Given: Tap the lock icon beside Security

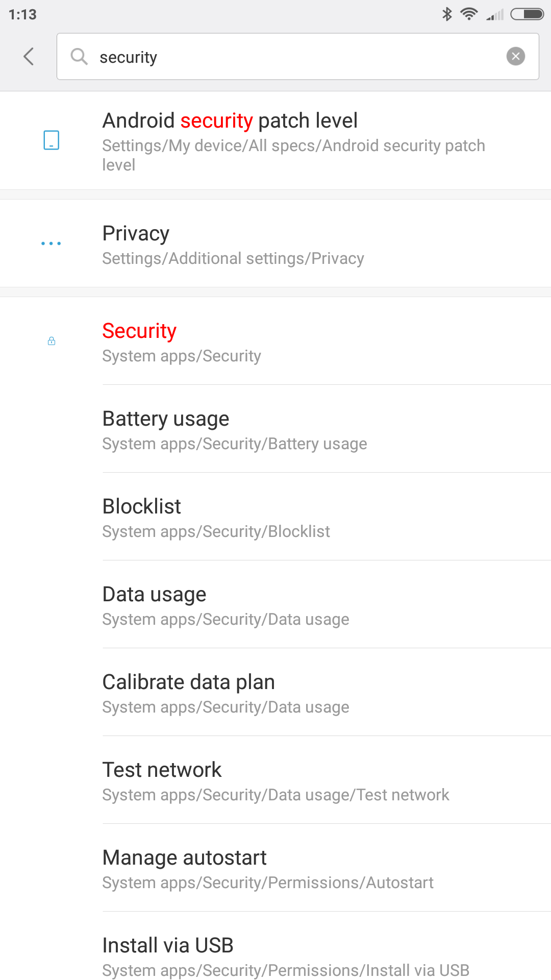Looking at the screenshot, I should pyautogui.click(x=52, y=341).
